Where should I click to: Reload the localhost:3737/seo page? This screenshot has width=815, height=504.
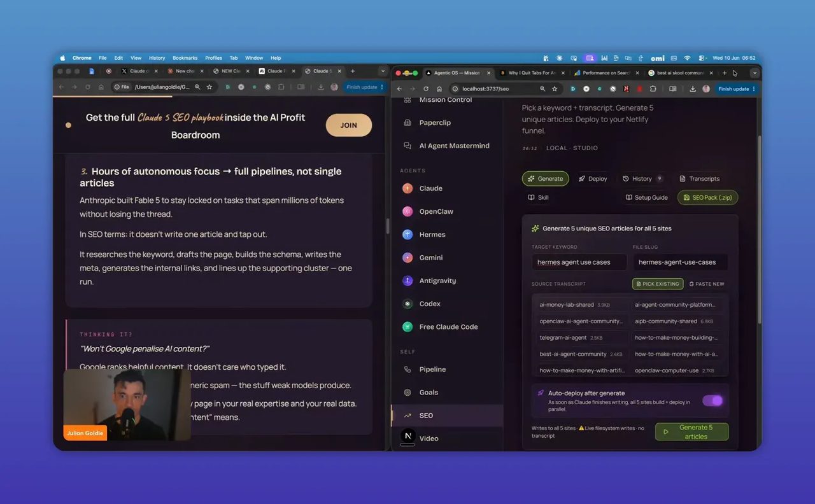[426, 89]
